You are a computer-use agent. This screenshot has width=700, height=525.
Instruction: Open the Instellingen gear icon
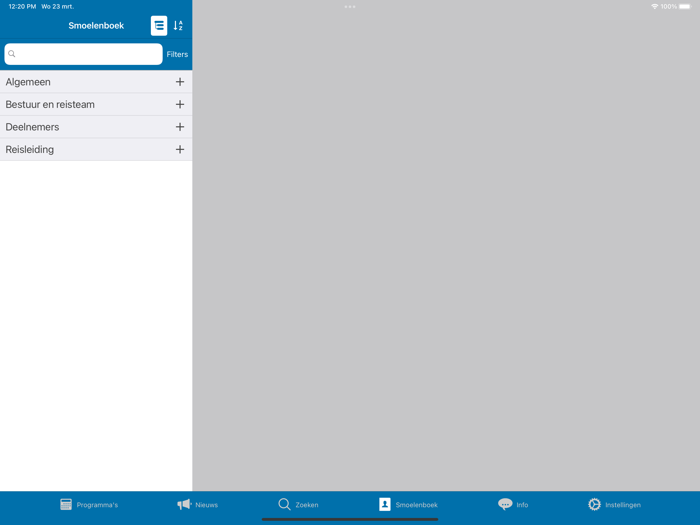point(595,504)
